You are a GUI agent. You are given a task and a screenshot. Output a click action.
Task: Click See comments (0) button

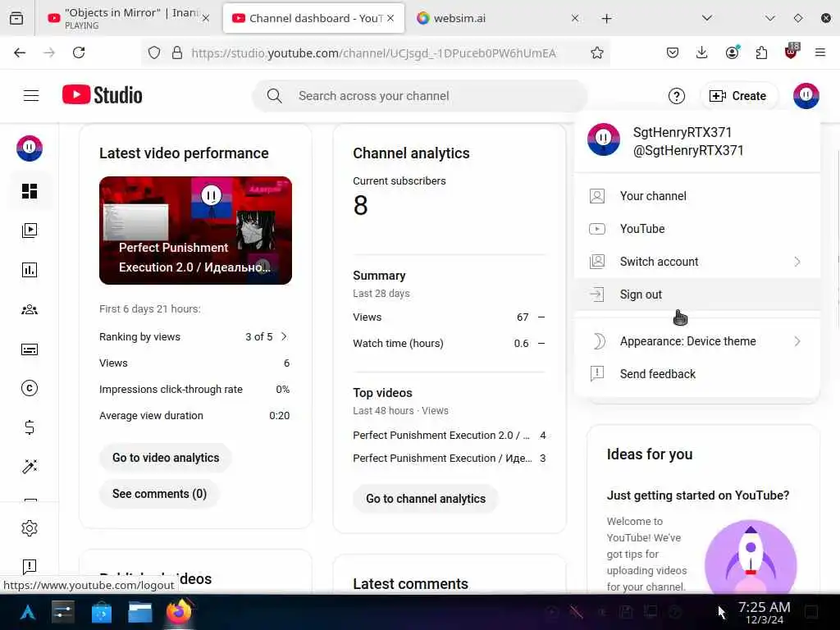click(x=160, y=493)
